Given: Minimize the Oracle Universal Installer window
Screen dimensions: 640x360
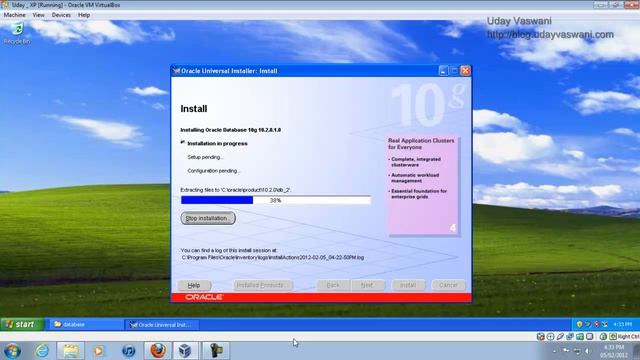Looking at the screenshot, I should tap(444, 71).
